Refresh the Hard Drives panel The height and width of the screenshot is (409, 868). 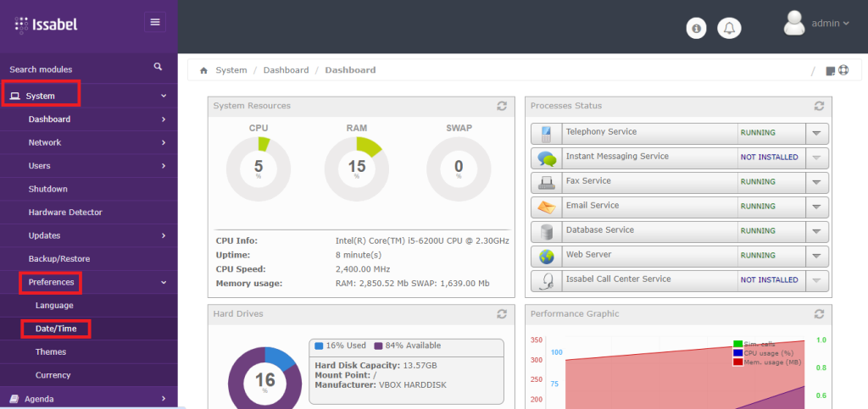[x=502, y=314]
